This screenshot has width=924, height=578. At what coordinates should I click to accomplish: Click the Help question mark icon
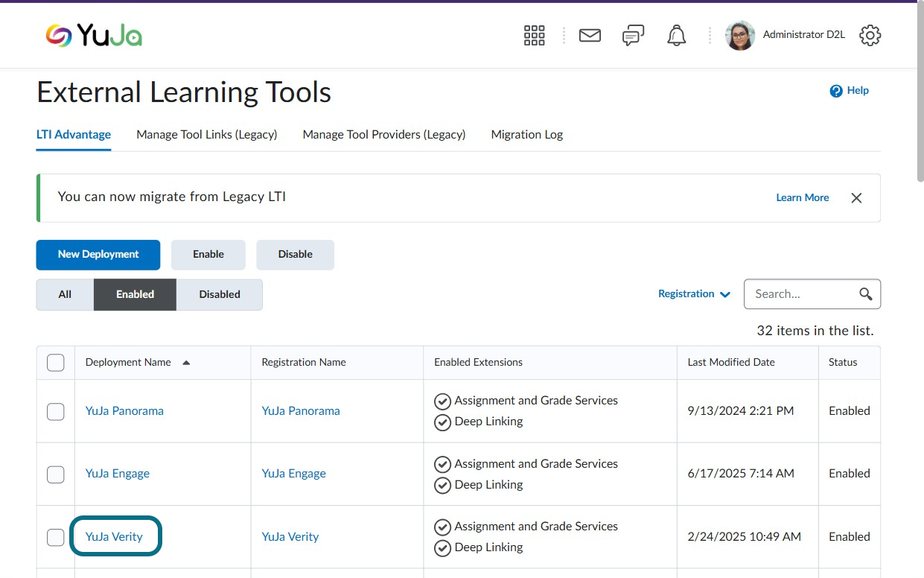click(x=836, y=91)
